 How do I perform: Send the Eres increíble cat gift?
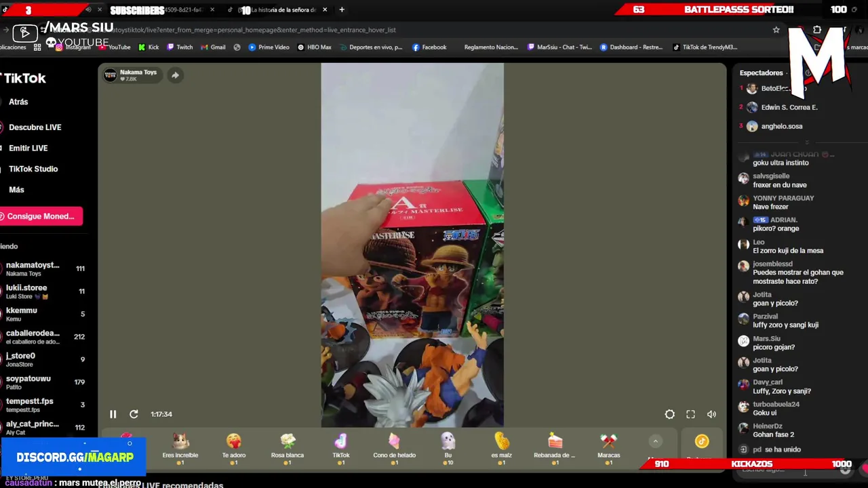tap(180, 449)
